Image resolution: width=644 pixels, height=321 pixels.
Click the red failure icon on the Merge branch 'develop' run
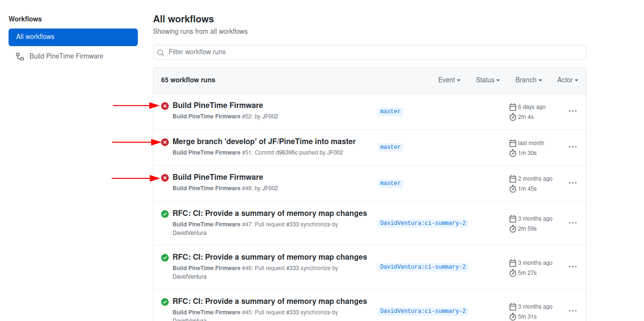(x=165, y=142)
